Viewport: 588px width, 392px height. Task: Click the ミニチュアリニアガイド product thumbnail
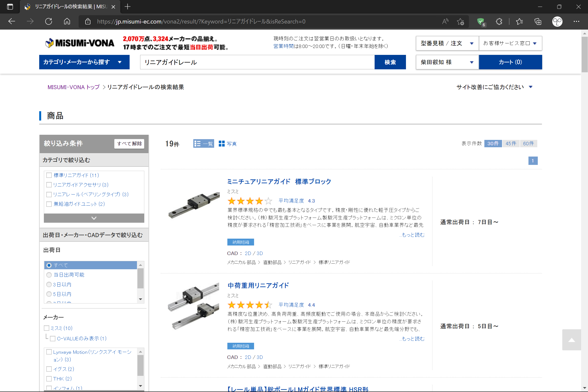[194, 205]
